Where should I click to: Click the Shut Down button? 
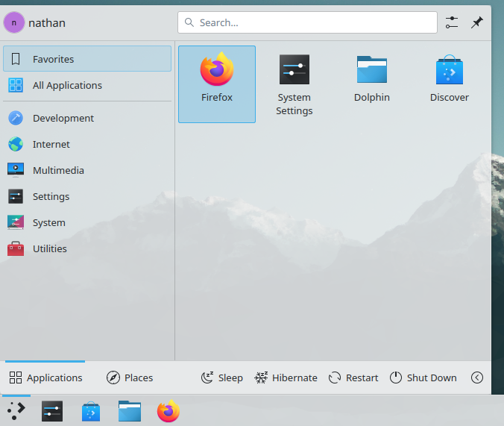(x=423, y=378)
